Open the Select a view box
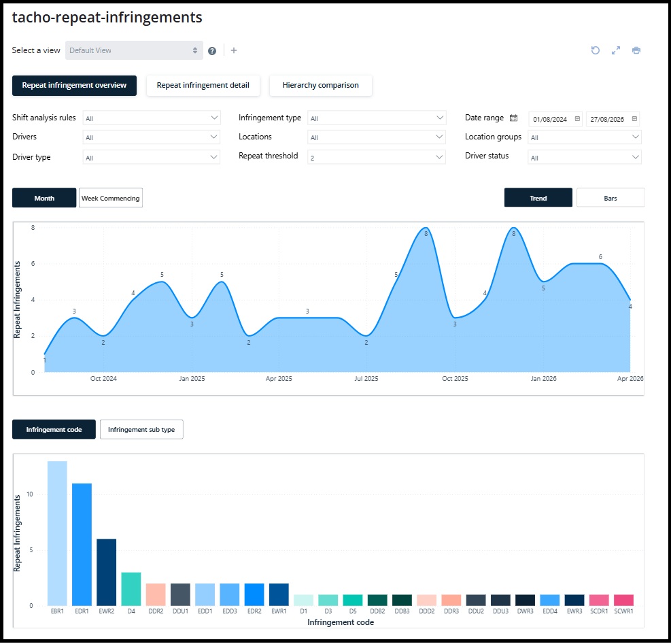This screenshot has height=644, width=671. (134, 50)
